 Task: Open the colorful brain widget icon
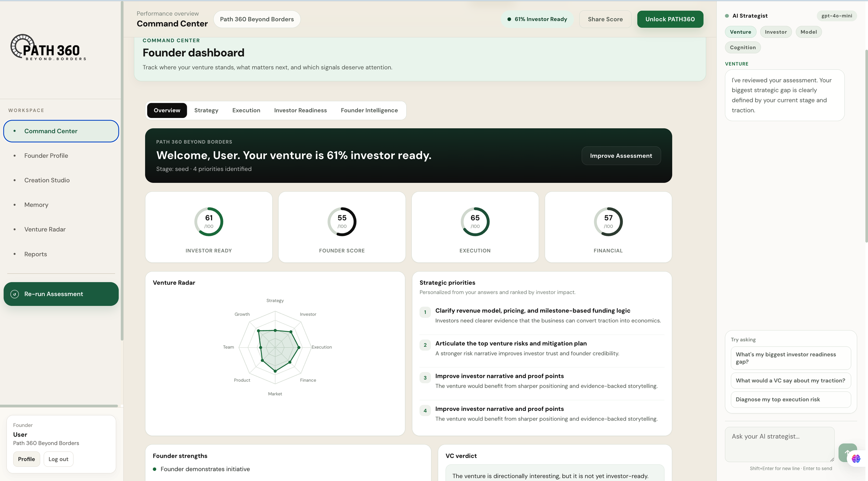click(x=856, y=458)
